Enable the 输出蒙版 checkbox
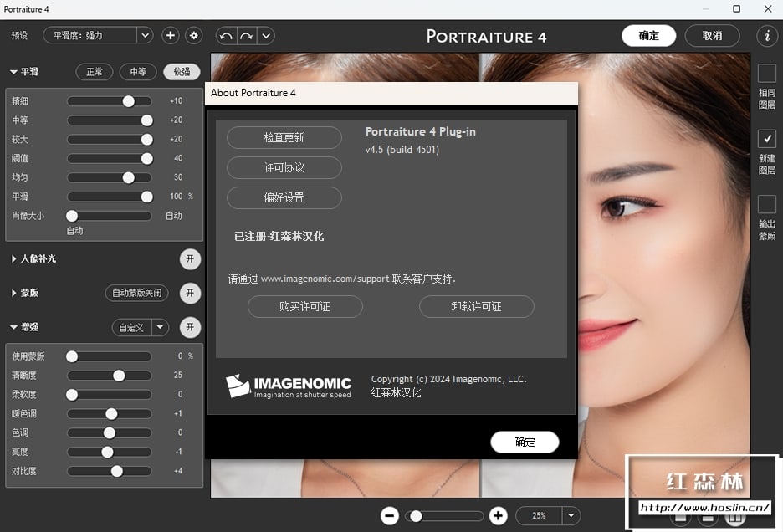This screenshot has width=783, height=532. 767,204
